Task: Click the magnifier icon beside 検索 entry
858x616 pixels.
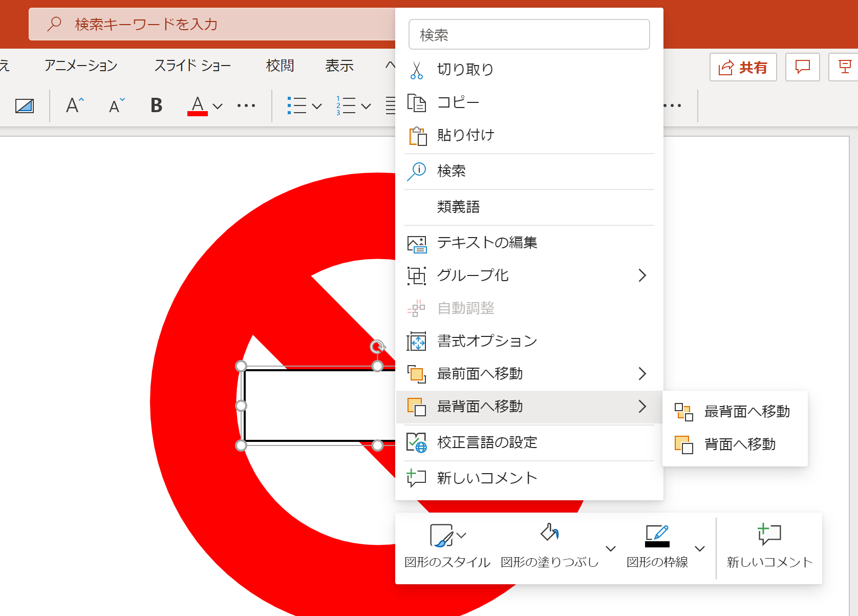Action: coord(417,171)
